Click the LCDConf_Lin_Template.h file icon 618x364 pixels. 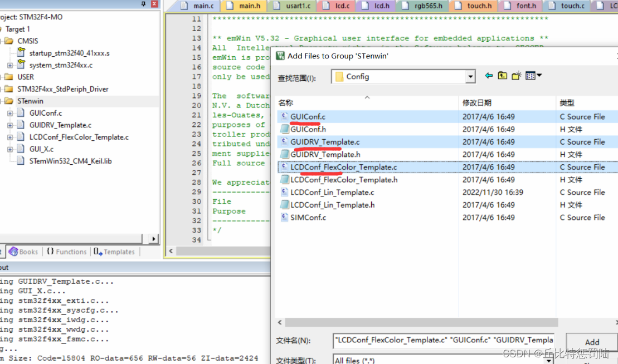tap(284, 205)
